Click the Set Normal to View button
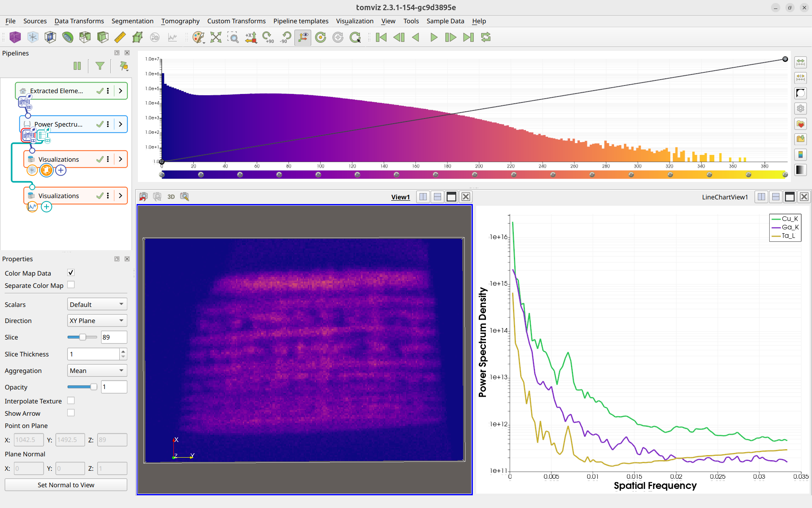 click(x=66, y=485)
